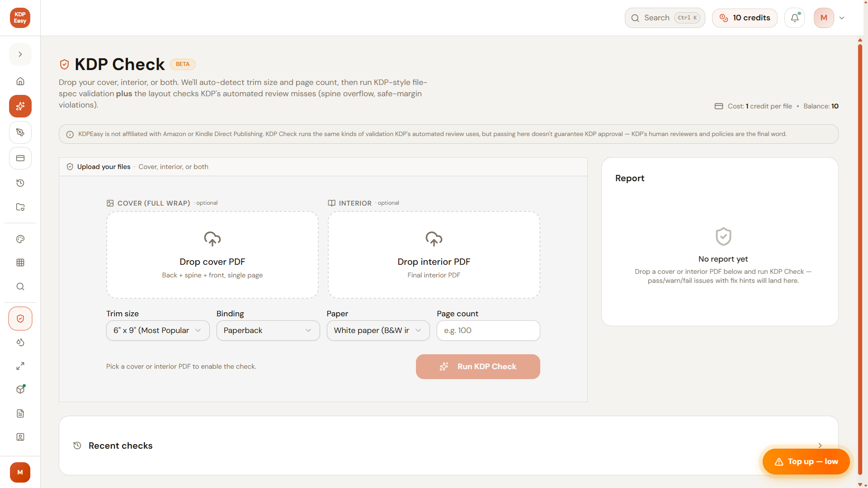Viewport: 868px width, 488px height.
Task: Click the 'Balance: 10' text
Action: tap(821, 106)
